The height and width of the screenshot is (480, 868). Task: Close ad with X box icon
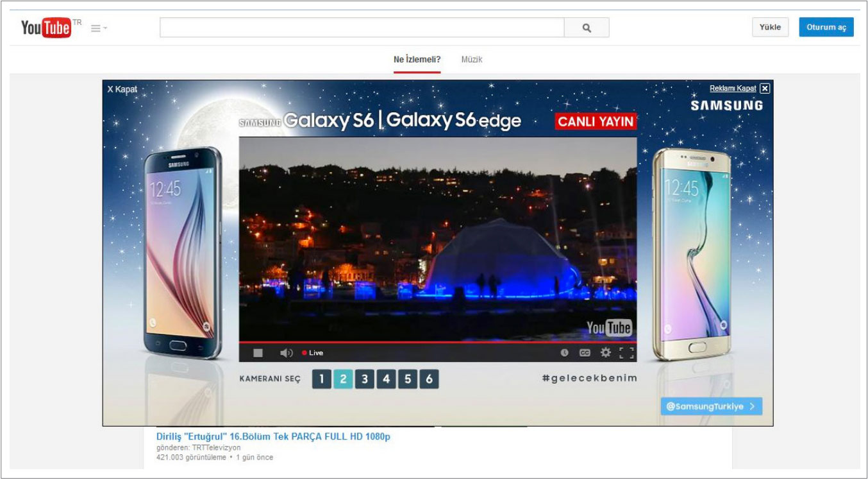(765, 89)
